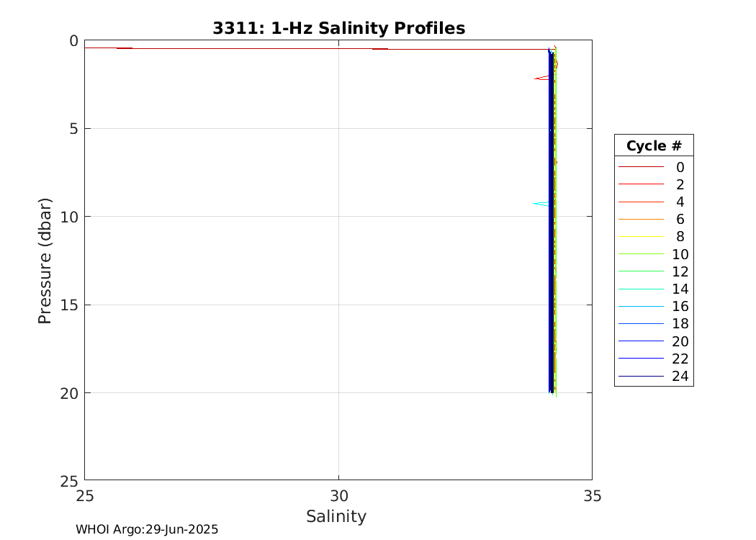
Task: Select legend entry for cycle 22
Action: (x=654, y=359)
